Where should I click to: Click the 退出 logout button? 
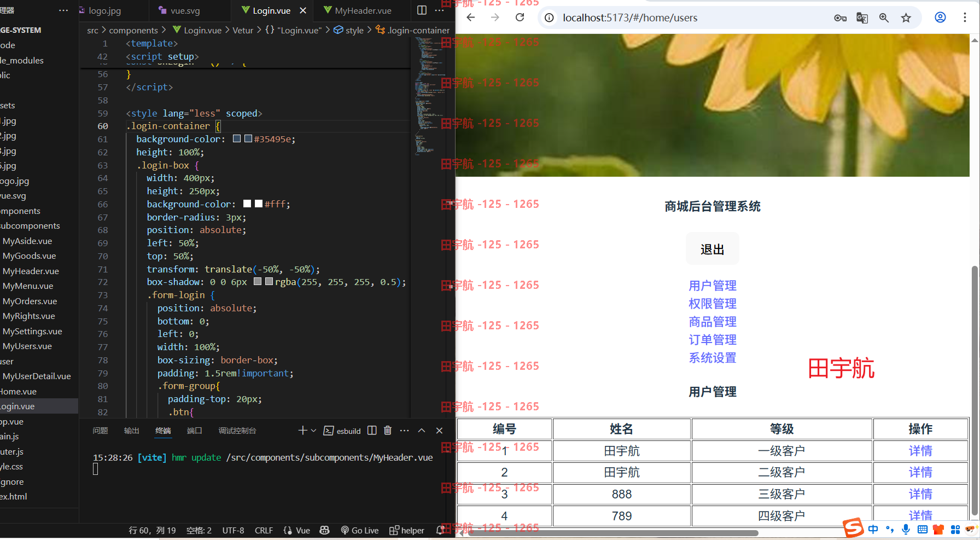point(712,249)
